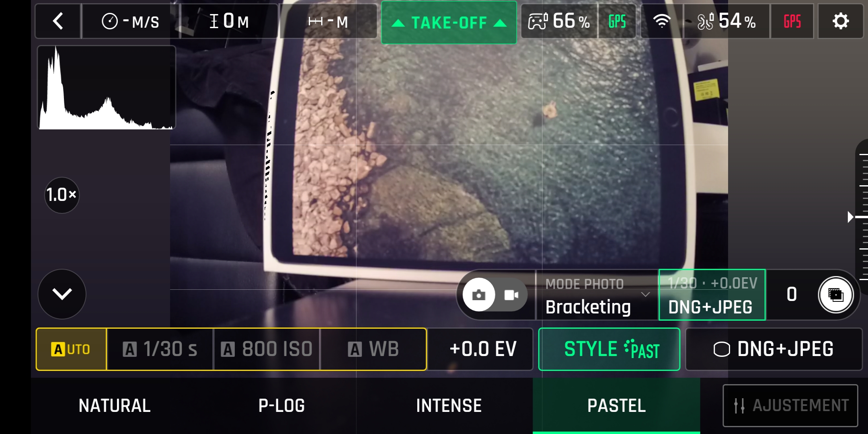Open the AJUSTEMENT button
Image resolution: width=868 pixels, height=434 pixels.
[x=790, y=405]
